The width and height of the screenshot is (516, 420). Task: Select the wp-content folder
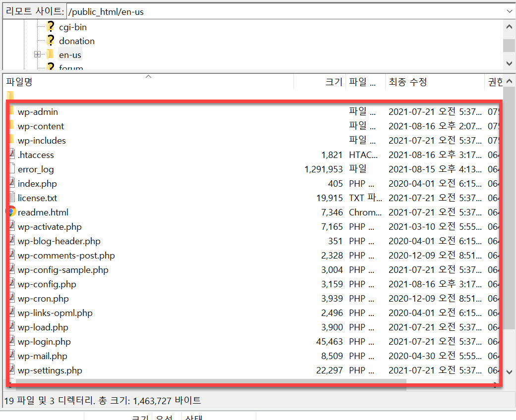click(x=41, y=126)
